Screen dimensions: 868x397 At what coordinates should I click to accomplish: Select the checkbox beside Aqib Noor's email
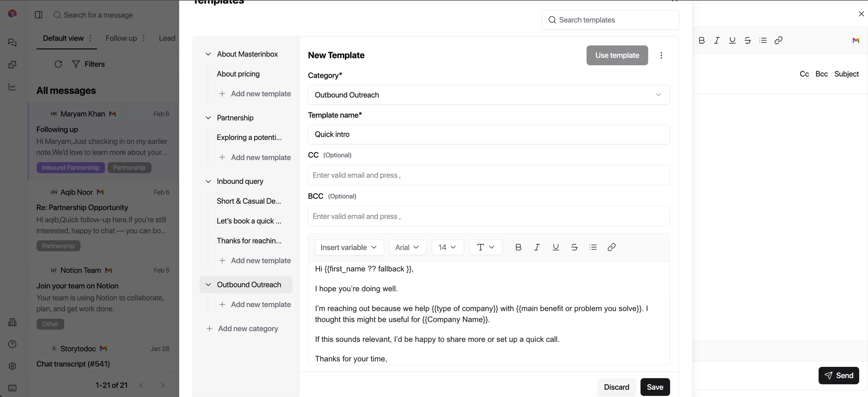point(41,192)
